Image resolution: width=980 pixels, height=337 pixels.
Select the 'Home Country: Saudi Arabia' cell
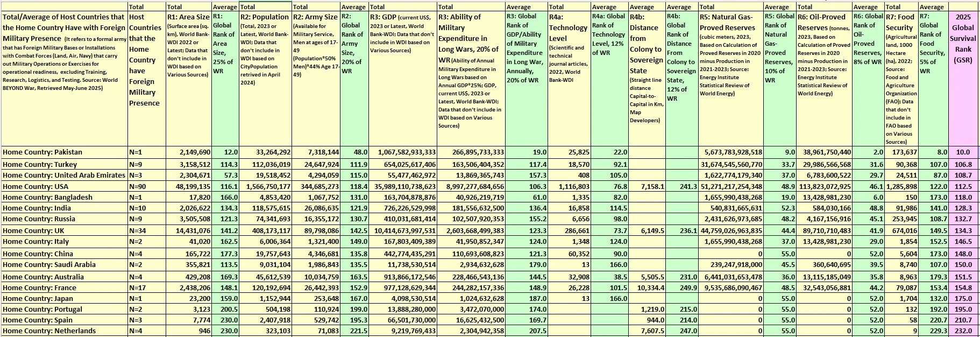pyautogui.click(x=64, y=264)
